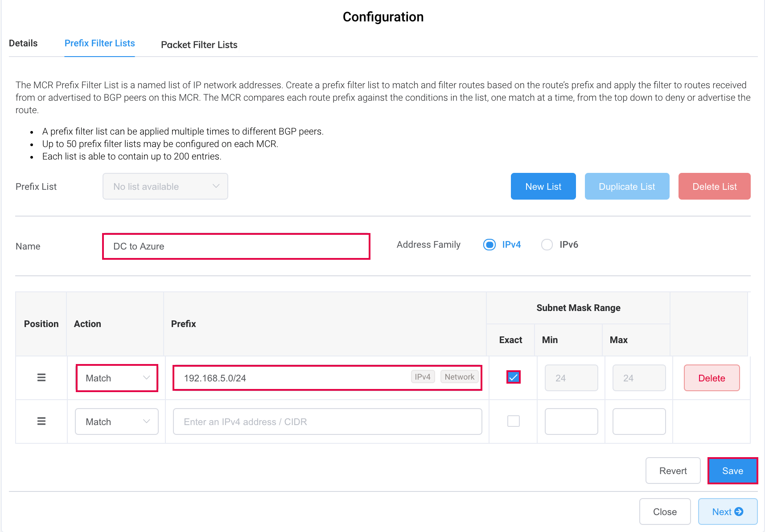The height and width of the screenshot is (532, 765).
Task: Delete the 192.168.5.0/24 entry
Action: coord(712,377)
